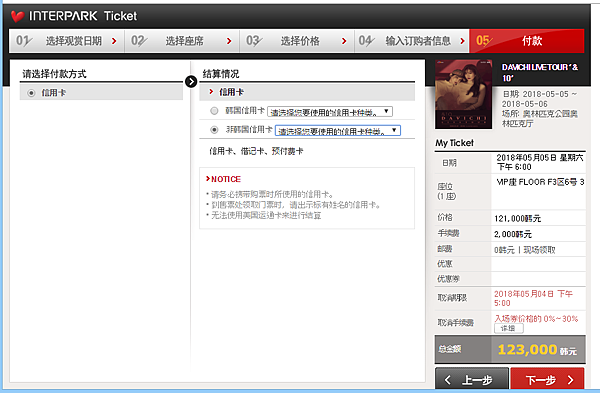Go to step 02 选择座席 tab
Image resolution: width=600 pixels, height=393 pixels.
point(182,41)
